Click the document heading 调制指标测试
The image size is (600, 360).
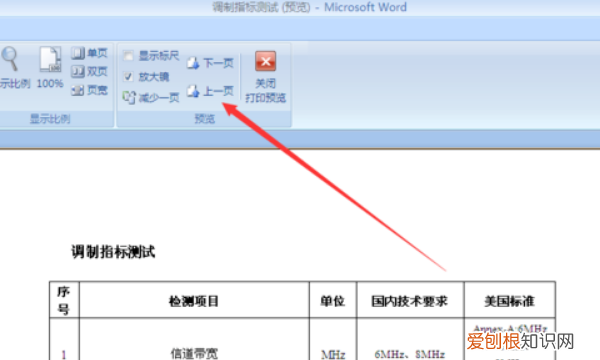(113, 252)
